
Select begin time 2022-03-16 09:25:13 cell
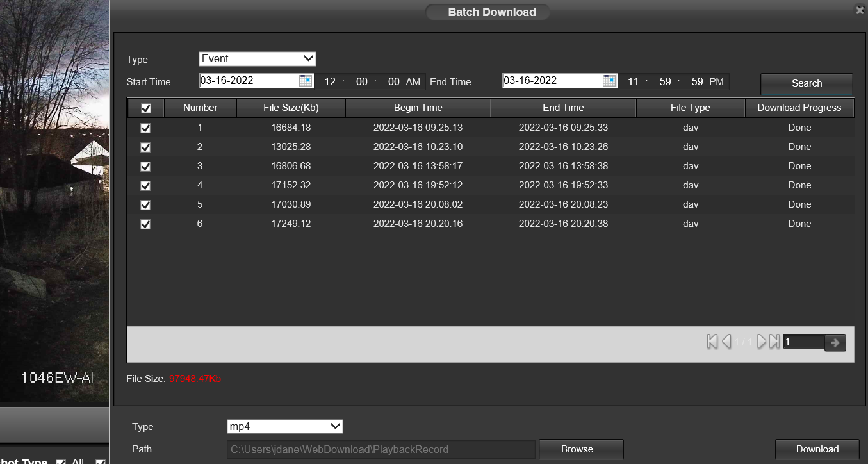418,128
